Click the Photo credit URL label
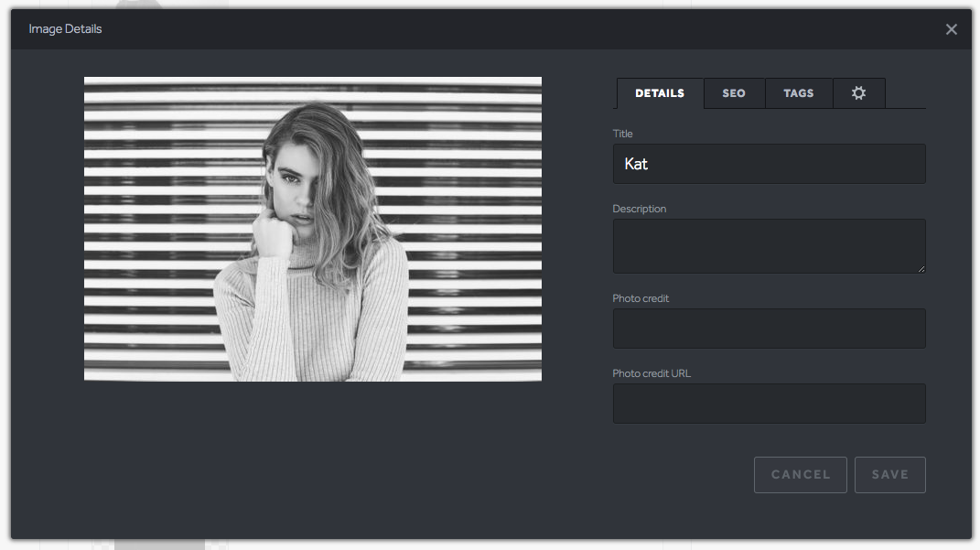Viewport: 980px width, 550px height. point(652,372)
